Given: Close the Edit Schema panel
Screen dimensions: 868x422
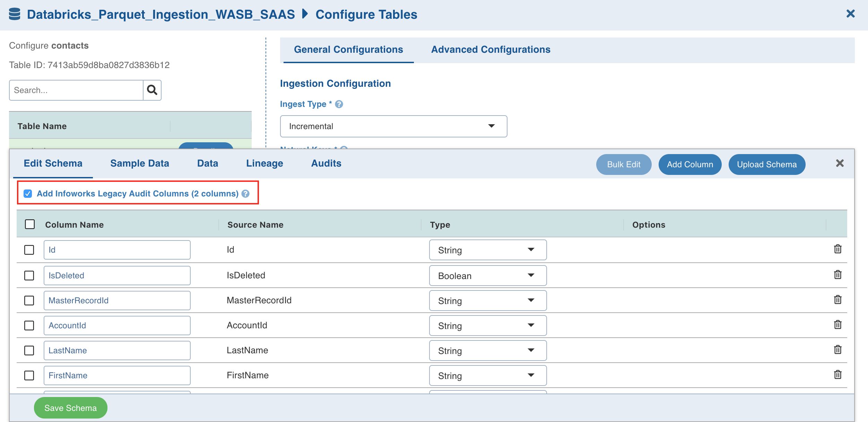Looking at the screenshot, I should coord(840,163).
